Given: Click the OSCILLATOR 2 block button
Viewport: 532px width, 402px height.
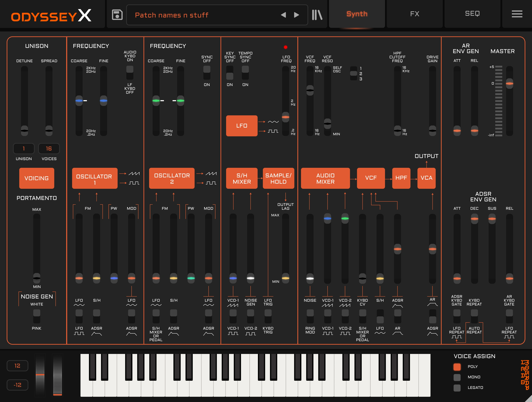Looking at the screenshot, I should (172, 178).
